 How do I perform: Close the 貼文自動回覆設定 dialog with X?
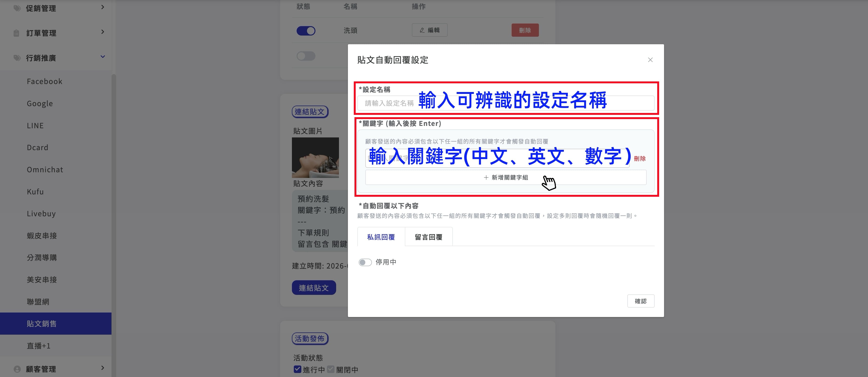click(x=650, y=60)
